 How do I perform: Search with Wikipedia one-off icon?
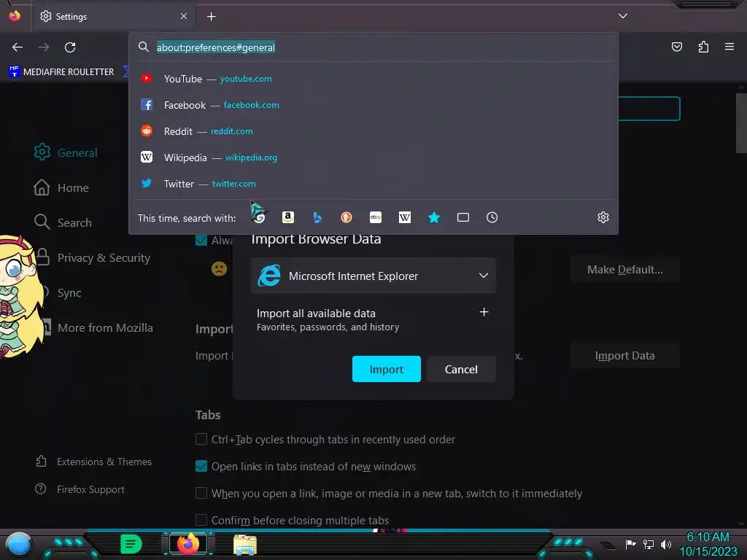click(404, 217)
